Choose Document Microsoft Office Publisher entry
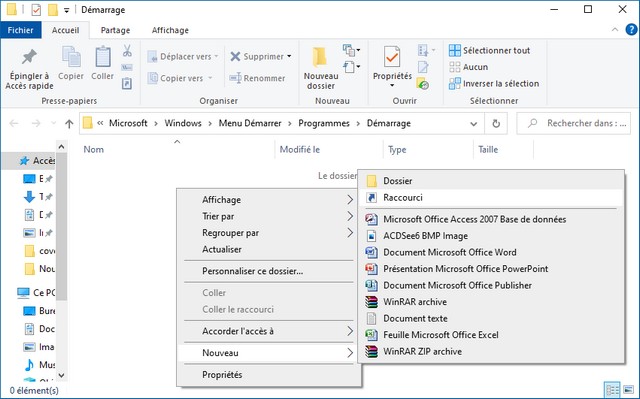The width and height of the screenshot is (640, 399). click(x=491, y=286)
